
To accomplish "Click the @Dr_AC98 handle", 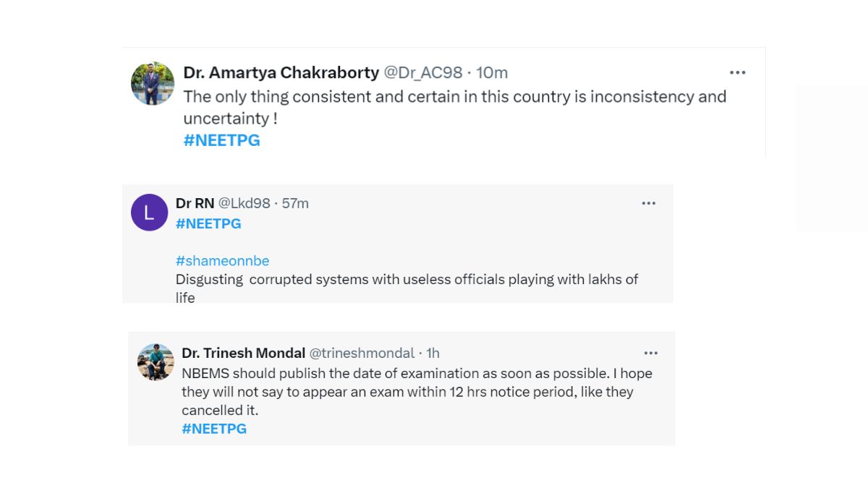I will coord(422,73).
